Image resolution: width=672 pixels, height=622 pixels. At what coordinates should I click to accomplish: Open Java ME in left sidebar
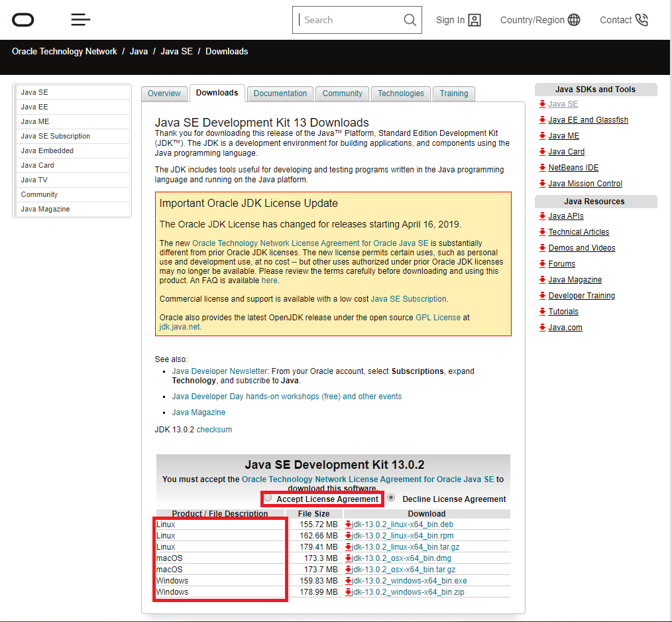(72, 121)
